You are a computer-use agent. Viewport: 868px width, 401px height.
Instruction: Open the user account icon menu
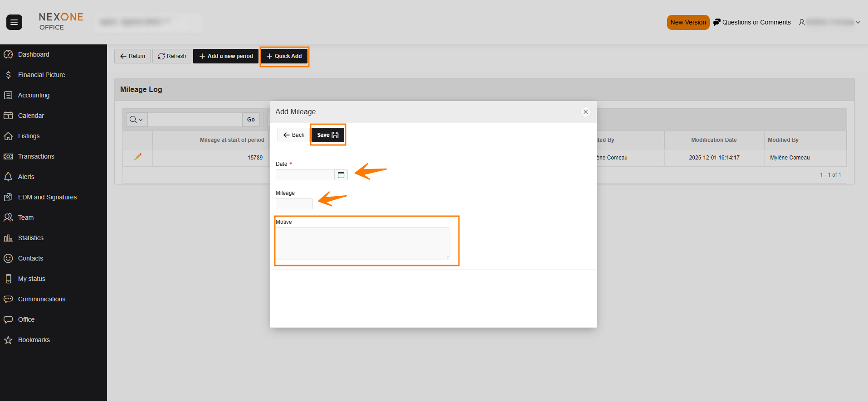pyautogui.click(x=802, y=22)
